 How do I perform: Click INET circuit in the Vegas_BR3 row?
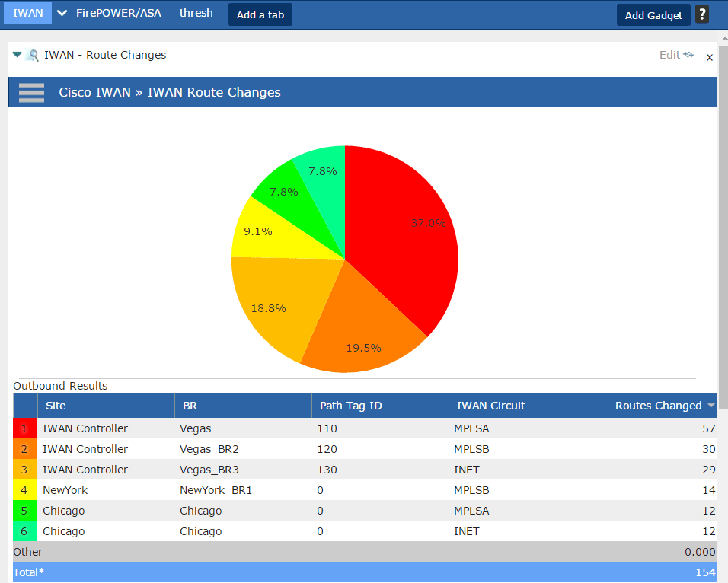(x=466, y=470)
